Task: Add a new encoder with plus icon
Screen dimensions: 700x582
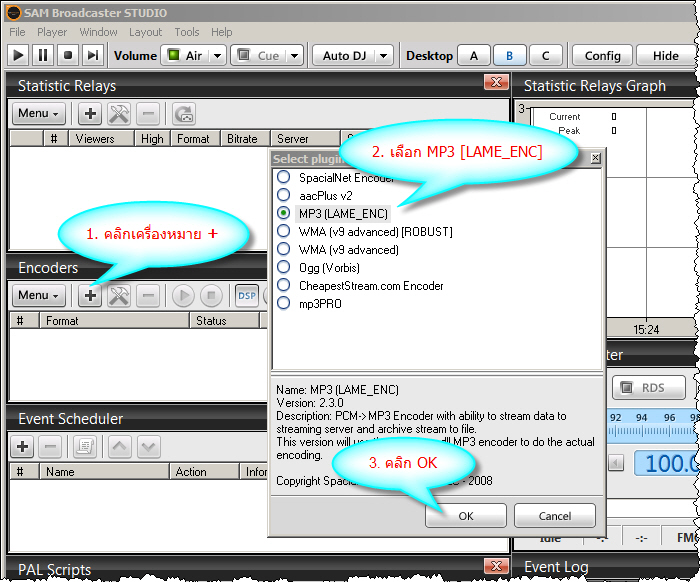Action: click(90, 295)
